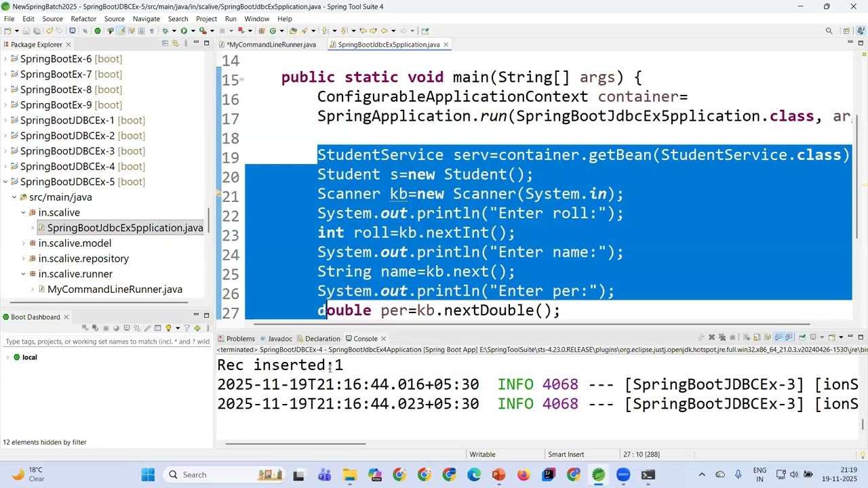
Task: Open the Refactor menu
Action: pyautogui.click(x=83, y=18)
